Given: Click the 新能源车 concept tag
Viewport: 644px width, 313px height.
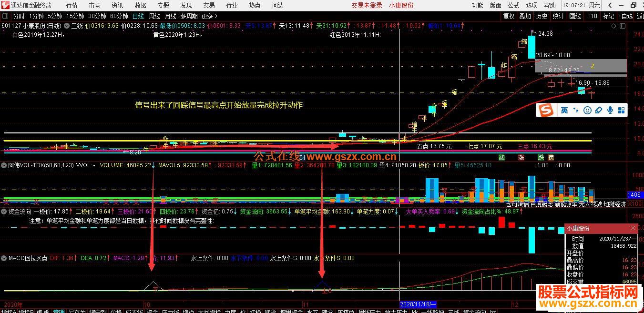Looking at the screenshot, I should pyautogui.click(x=565, y=204).
